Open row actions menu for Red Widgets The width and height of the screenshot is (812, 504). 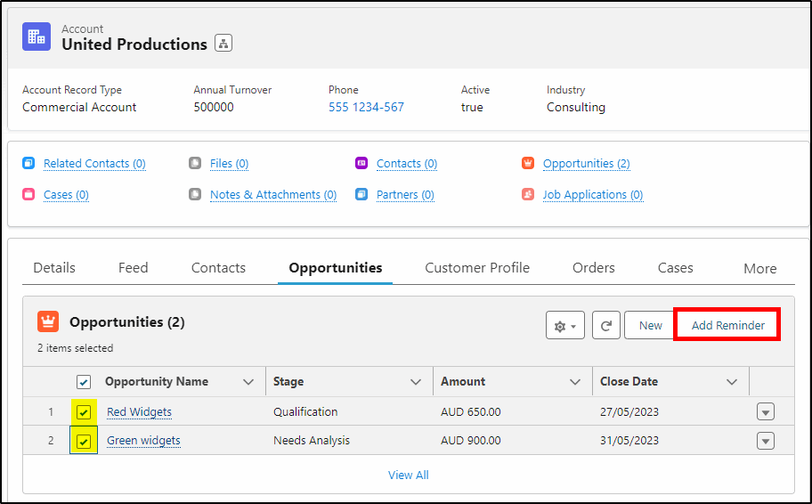766,412
